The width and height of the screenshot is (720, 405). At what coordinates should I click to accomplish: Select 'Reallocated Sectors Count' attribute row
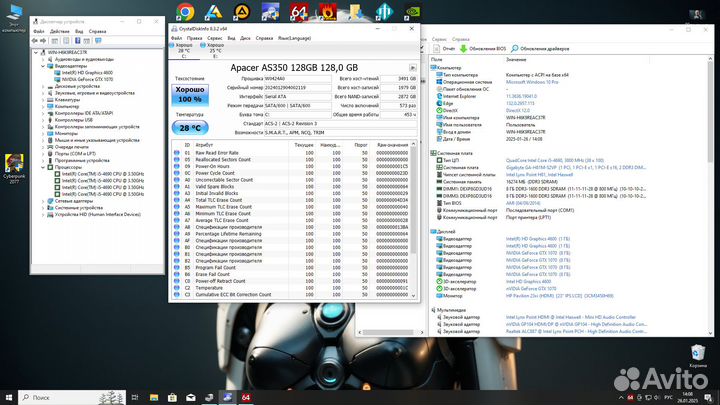(292, 160)
